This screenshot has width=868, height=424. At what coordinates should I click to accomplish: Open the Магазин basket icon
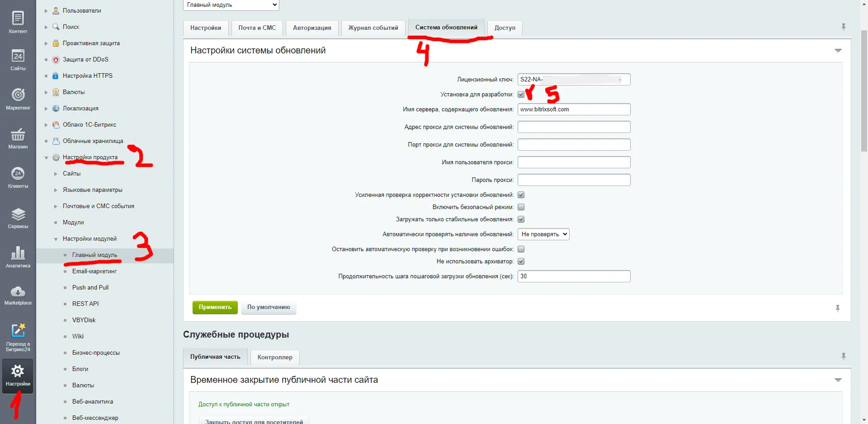18,134
